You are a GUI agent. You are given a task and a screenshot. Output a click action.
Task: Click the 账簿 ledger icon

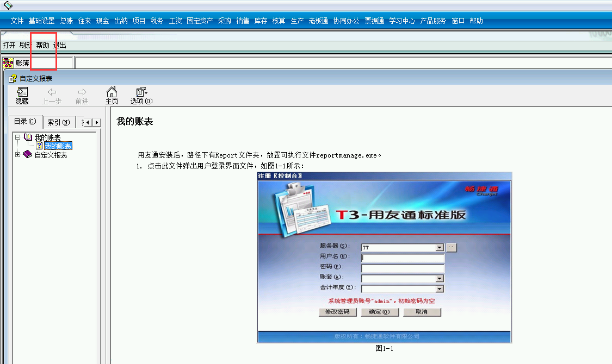coord(8,62)
